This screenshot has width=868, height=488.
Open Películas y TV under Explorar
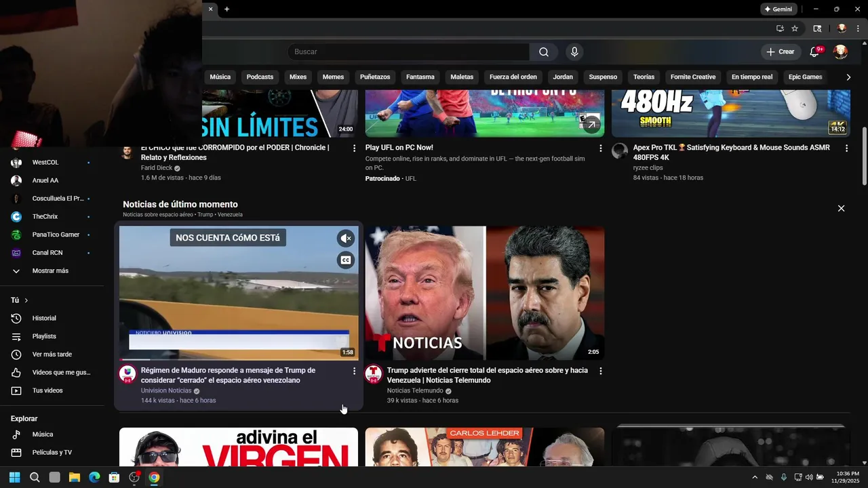tap(51, 453)
